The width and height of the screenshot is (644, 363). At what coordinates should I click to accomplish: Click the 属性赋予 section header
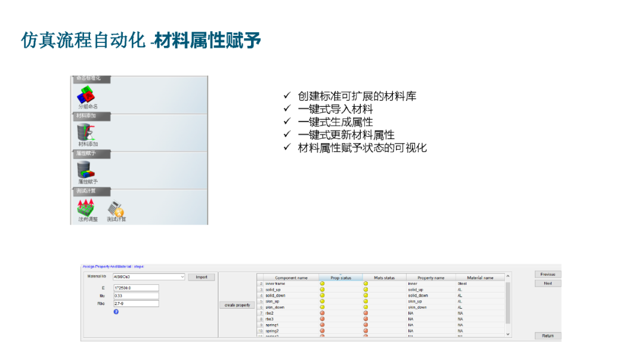[91, 154]
